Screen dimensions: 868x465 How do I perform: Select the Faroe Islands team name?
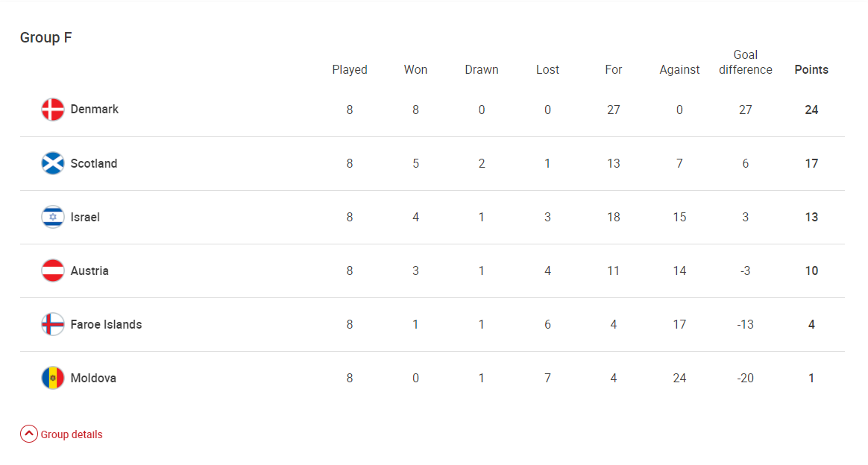pyautogui.click(x=106, y=324)
